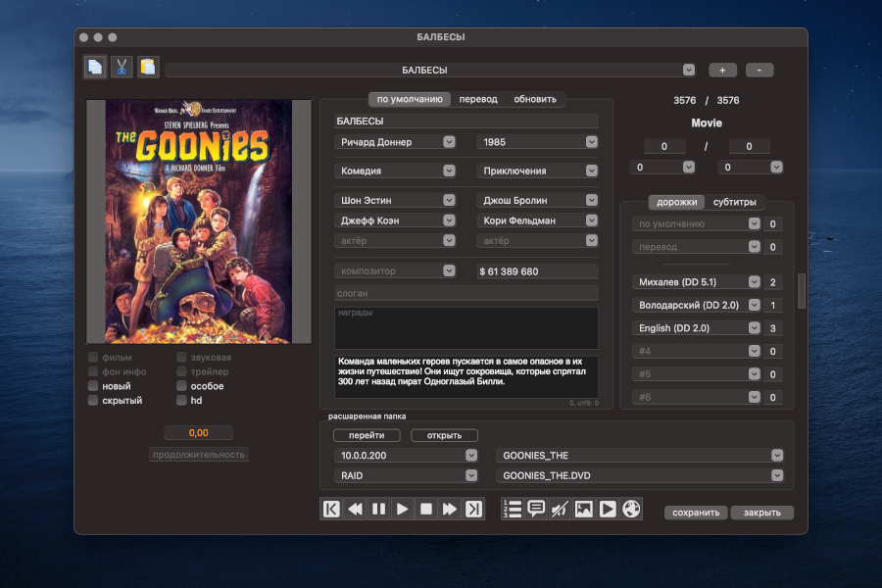882x588 pixels.
Task: Click the rewind playback button
Action: point(355,510)
